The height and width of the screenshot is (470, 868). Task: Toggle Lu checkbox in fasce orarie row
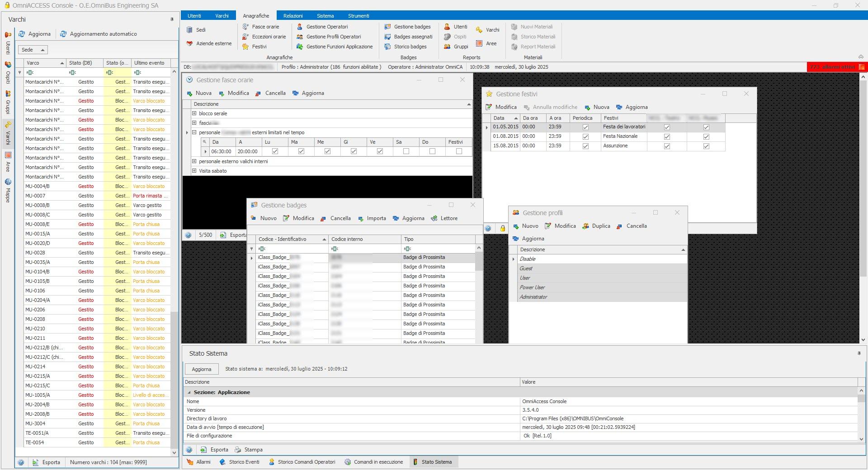tap(275, 151)
